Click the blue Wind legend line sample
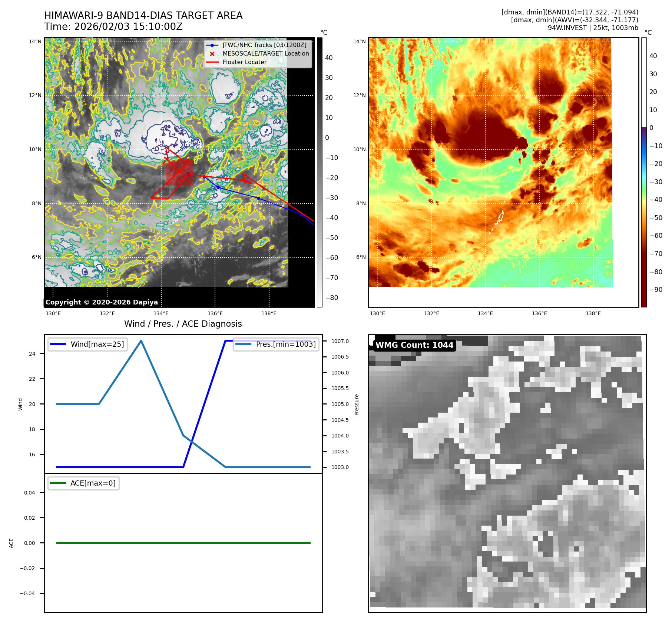672x626 pixels. click(58, 344)
